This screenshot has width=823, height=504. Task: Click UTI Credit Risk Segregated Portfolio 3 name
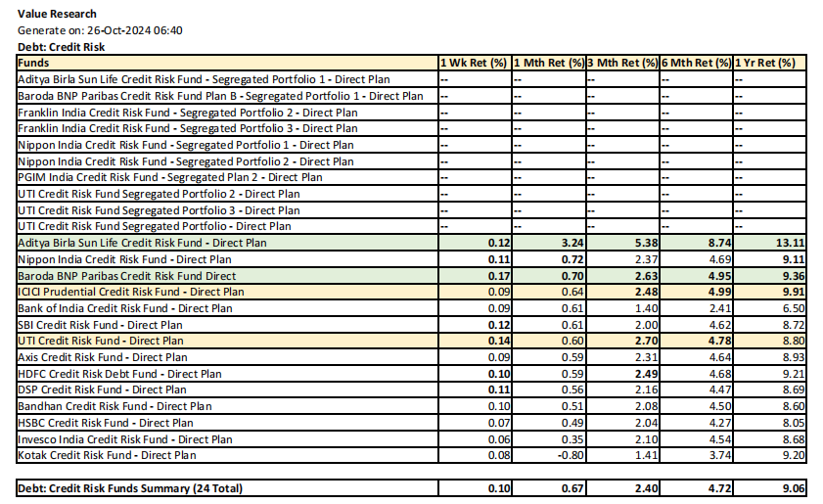pyautogui.click(x=159, y=210)
